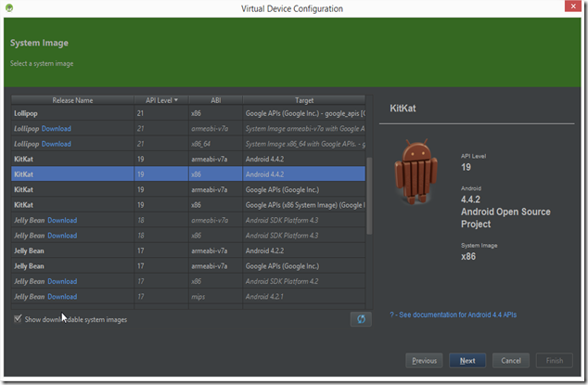Image resolution: width=588 pixels, height=385 pixels.
Task: Click the table vertical scrollbar thumb
Action: [369, 196]
